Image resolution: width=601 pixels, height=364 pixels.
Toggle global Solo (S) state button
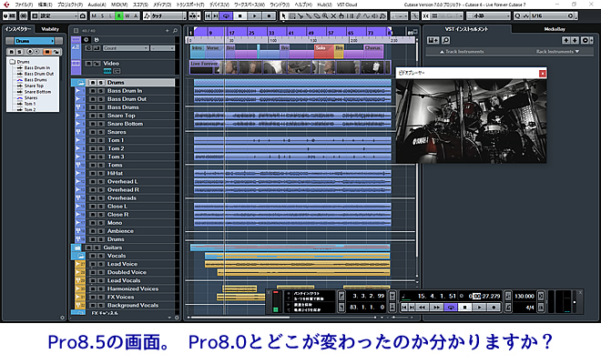(x=102, y=16)
